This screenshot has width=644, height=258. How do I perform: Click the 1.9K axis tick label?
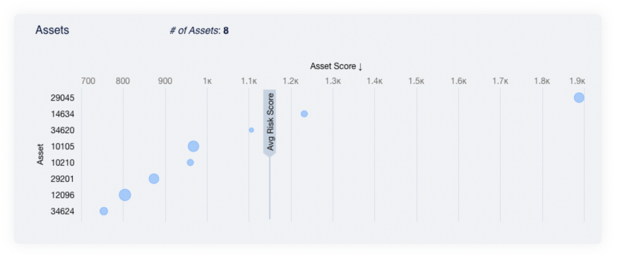[x=577, y=81]
